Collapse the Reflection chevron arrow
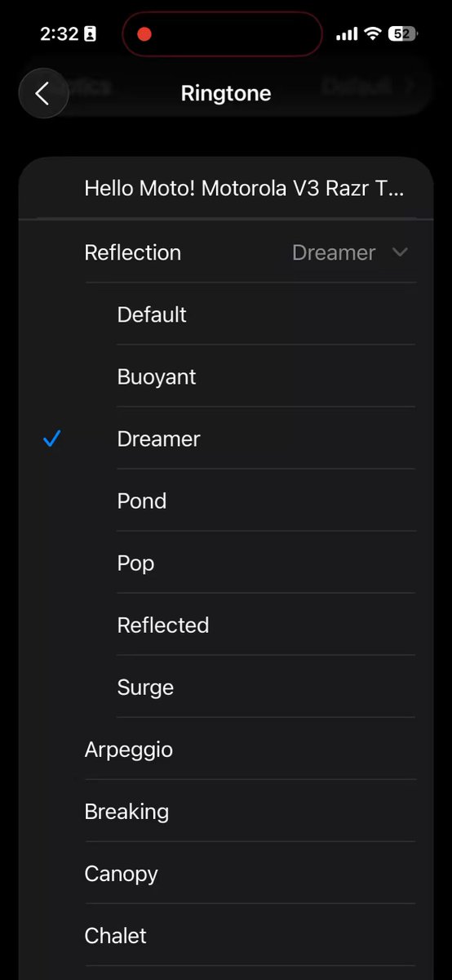 (x=400, y=252)
